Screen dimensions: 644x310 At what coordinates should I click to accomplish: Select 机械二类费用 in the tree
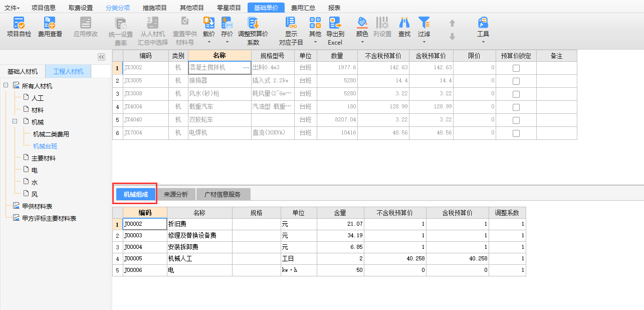[51, 134]
